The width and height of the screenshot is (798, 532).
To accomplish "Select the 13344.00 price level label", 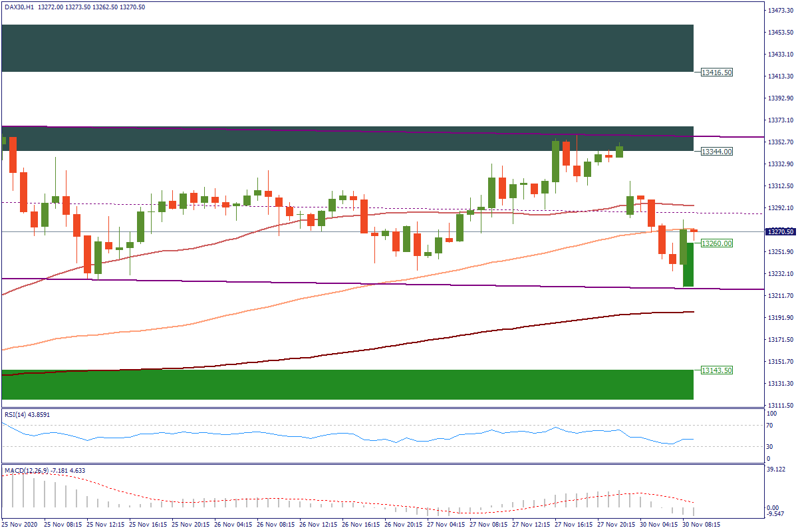I will click(717, 152).
